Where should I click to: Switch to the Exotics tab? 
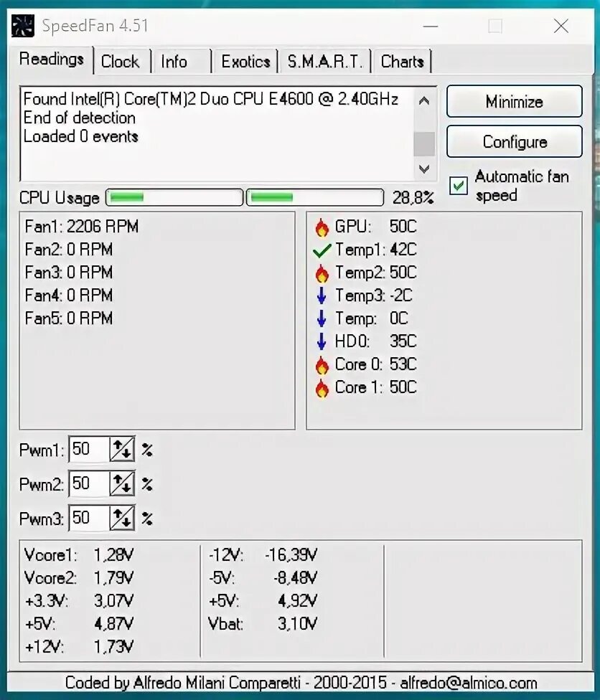pos(245,62)
